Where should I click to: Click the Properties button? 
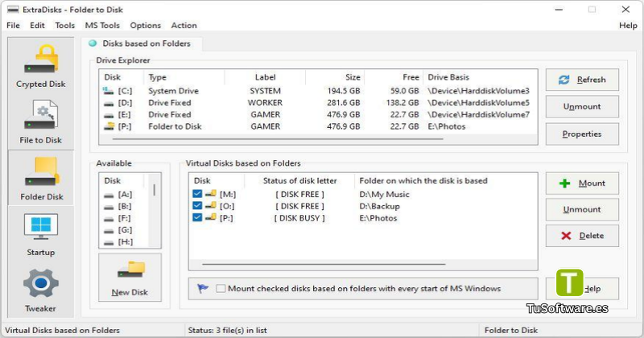[582, 134]
